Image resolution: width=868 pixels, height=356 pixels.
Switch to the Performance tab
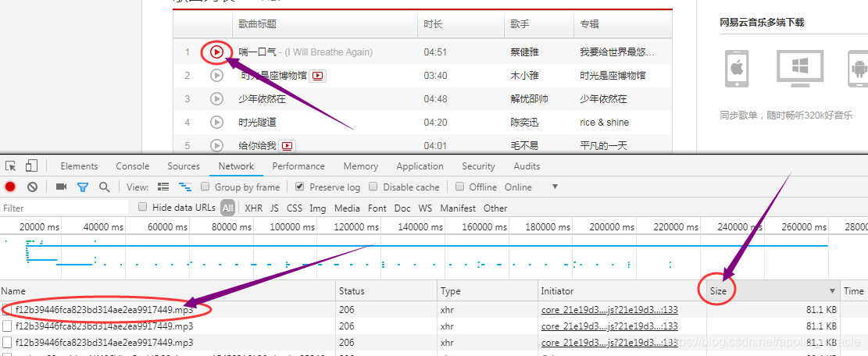click(298, 166)
